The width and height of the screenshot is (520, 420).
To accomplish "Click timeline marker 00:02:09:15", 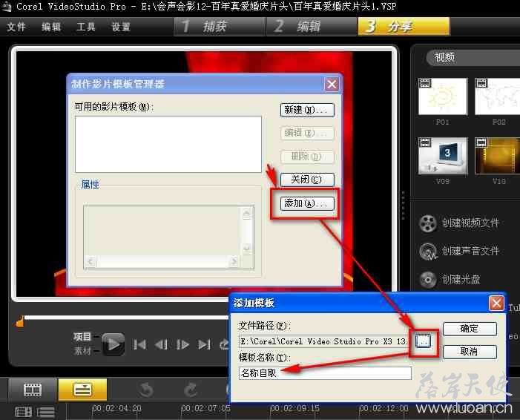I will point(294,408).
